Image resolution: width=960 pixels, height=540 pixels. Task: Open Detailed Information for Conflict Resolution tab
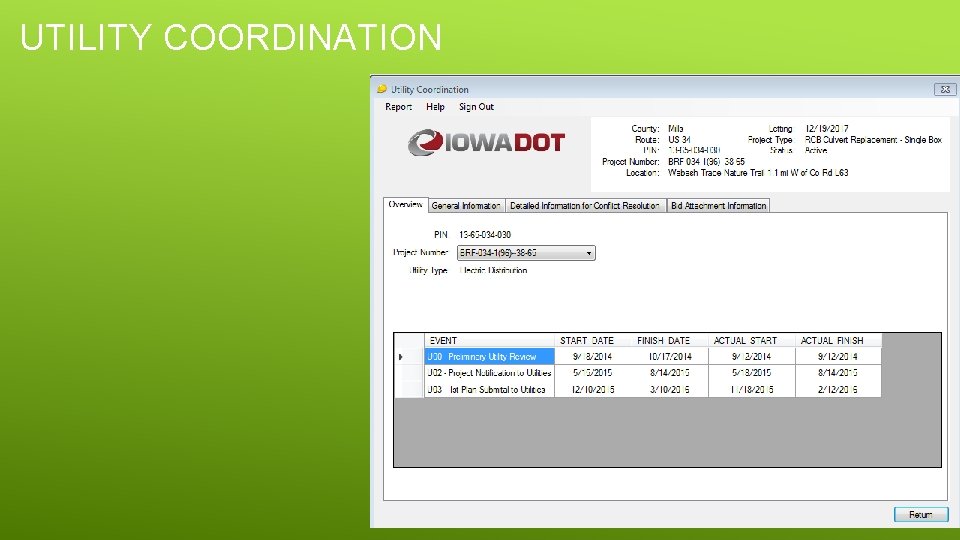point(585,206)
